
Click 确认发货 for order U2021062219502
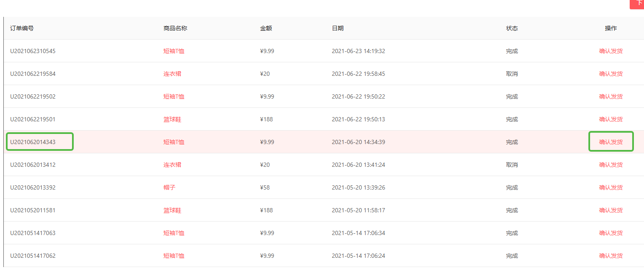tap(611, 96)
